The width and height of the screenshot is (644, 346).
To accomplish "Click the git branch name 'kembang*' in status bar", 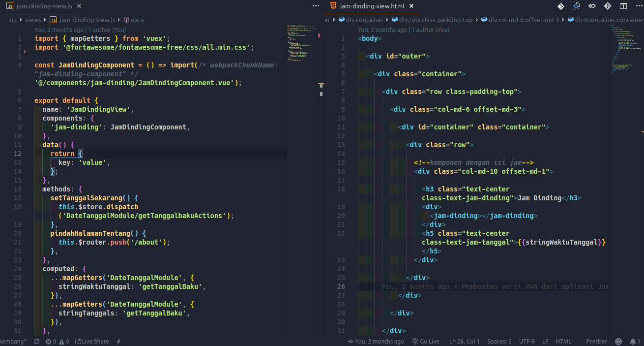I will 14,341.
